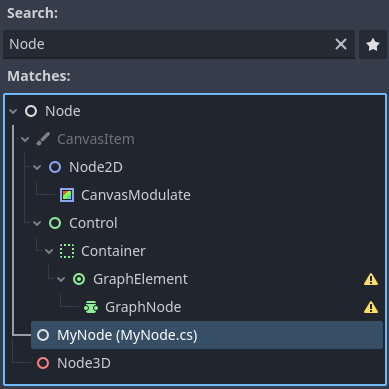Click the green Control circle icon
The height and width of the screenshot is (389, 389).
(55, 223)
